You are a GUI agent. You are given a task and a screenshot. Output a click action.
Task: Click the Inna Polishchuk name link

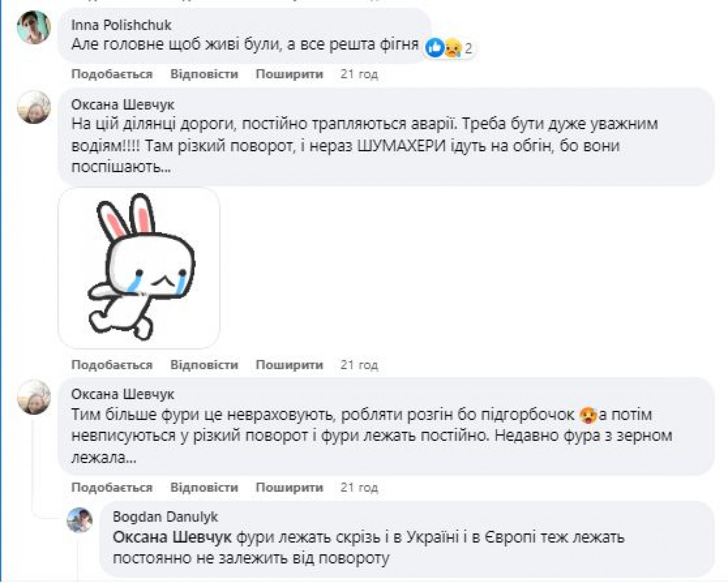[121, 25]
